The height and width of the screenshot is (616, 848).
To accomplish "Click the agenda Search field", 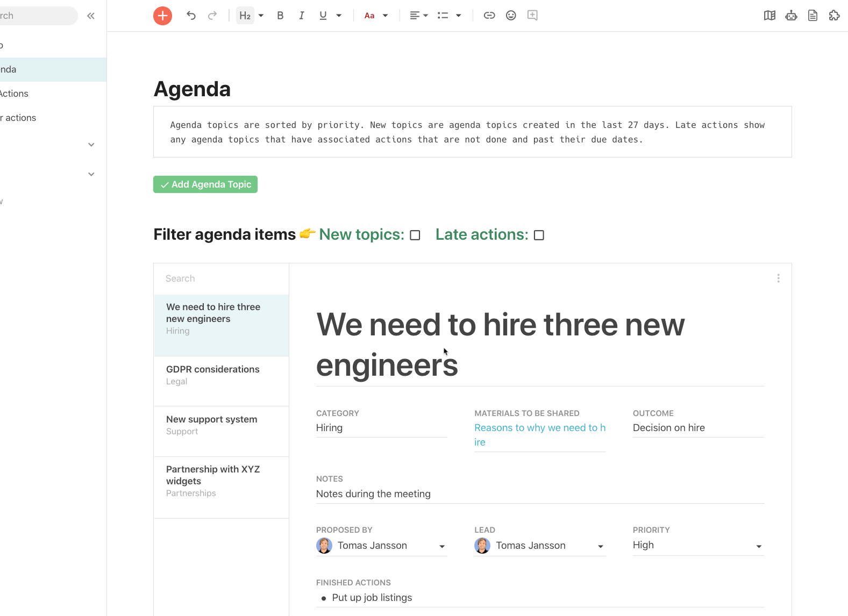I will (x=221, y=278).
